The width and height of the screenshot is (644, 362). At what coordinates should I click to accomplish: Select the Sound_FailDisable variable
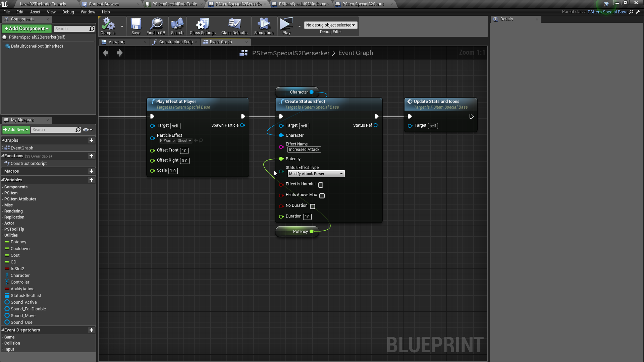(28, 309)
